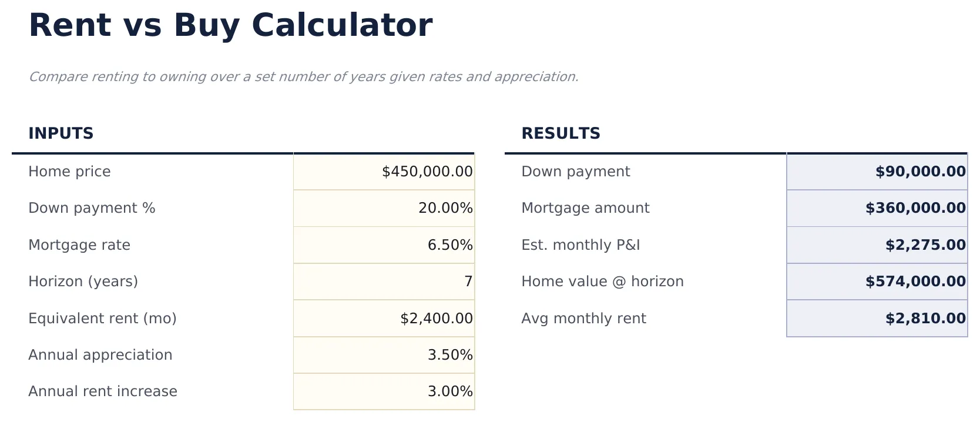Click the Mortgage rate row label
980x422 pixels.
pyautogui.click(x=79, y=245)
